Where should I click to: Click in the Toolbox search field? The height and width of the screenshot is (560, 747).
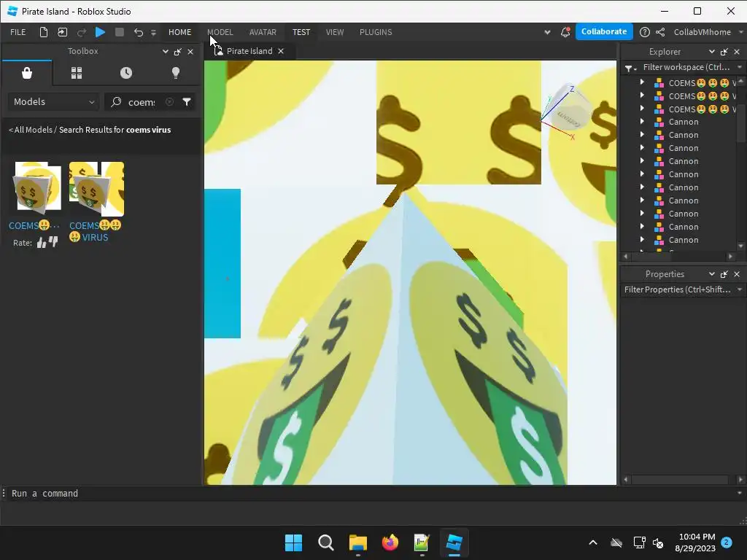[142, 102]
